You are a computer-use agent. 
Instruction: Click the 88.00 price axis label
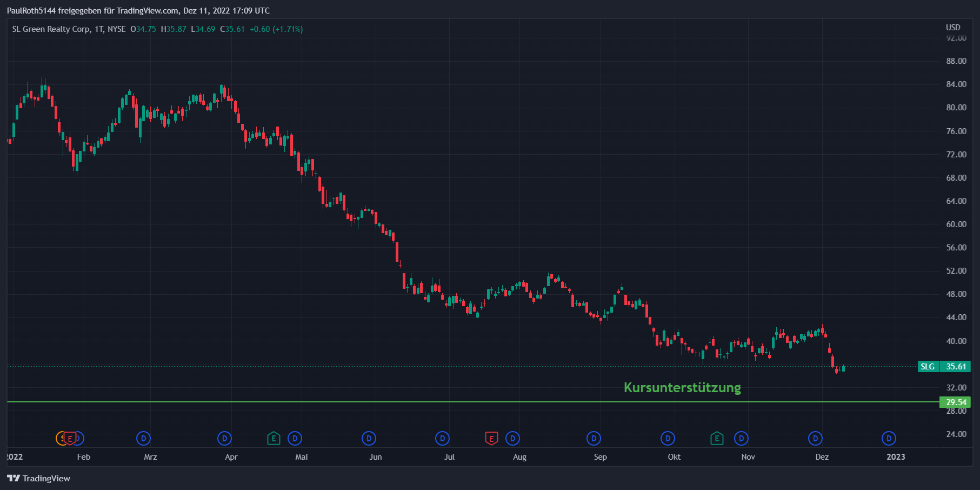pos(956,61)
